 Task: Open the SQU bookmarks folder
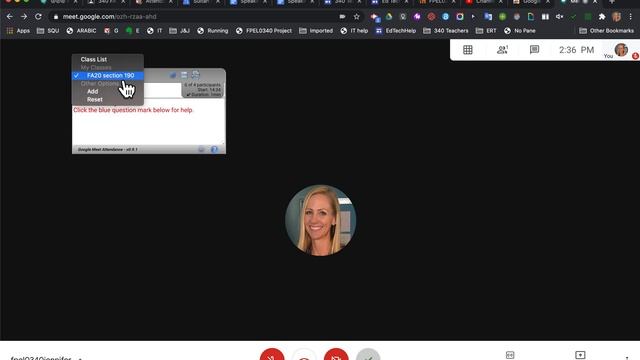(x=48, y=31)
